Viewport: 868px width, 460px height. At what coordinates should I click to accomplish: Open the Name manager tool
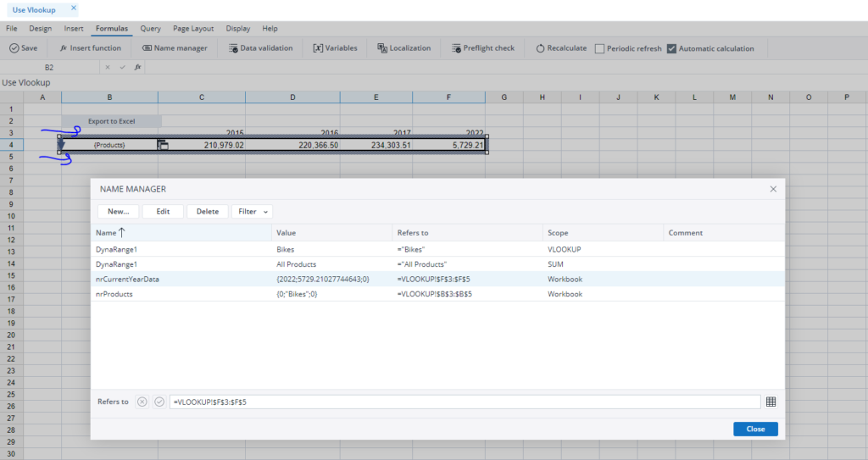(175, 48)
